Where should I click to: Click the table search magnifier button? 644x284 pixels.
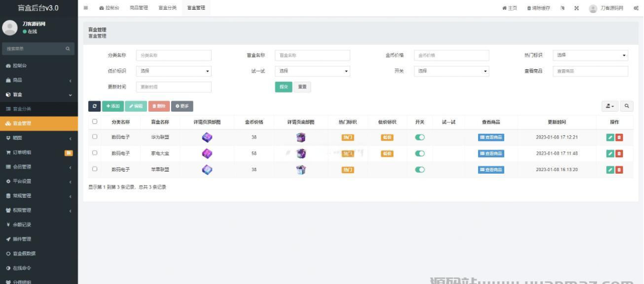coord(627,106)
